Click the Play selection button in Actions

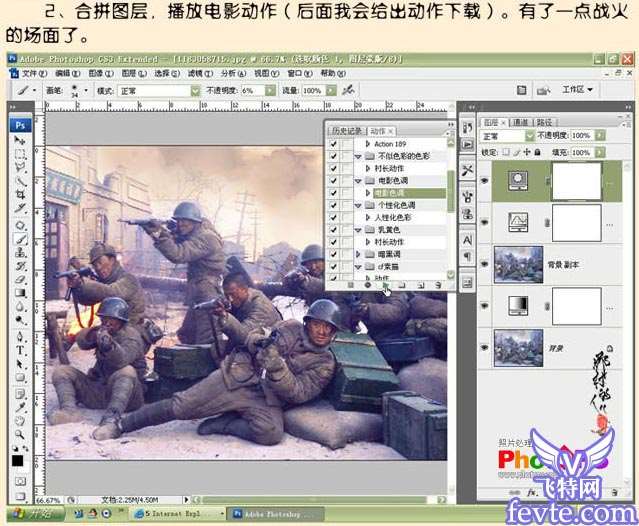pyautogui.click(x=385, y=285)
